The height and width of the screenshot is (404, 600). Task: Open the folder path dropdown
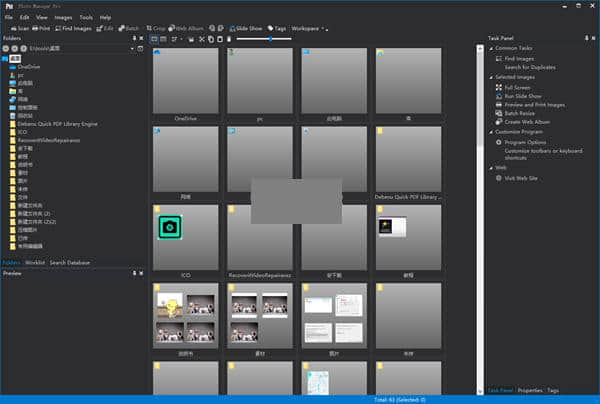[x=133, y=48]
